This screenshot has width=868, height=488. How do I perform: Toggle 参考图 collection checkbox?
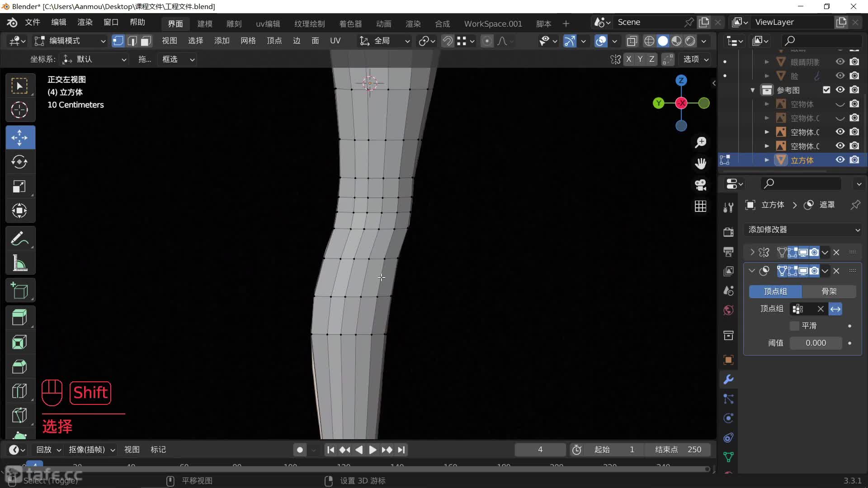826,90
